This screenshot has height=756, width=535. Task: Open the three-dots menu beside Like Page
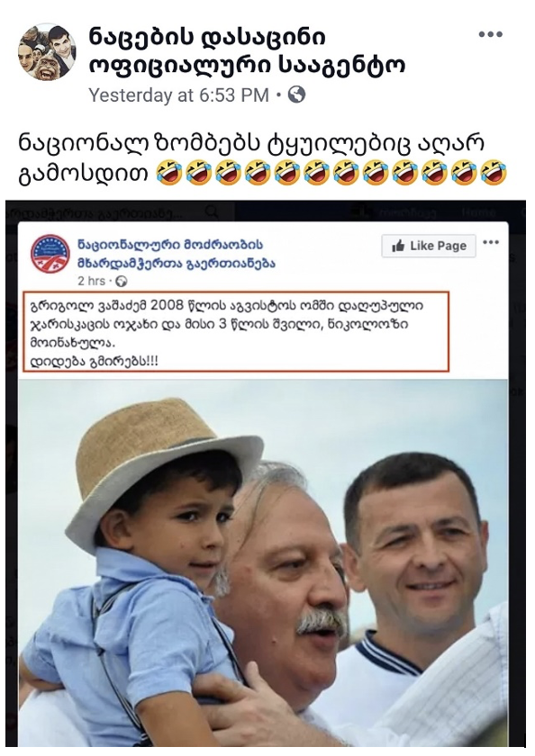coord(491,242)
